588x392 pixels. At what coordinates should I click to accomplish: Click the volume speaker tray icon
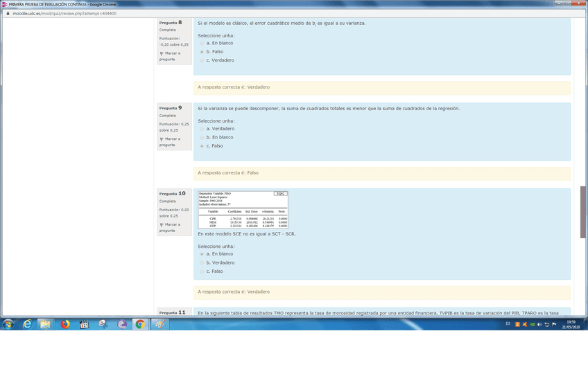click(x=539, y=324)
